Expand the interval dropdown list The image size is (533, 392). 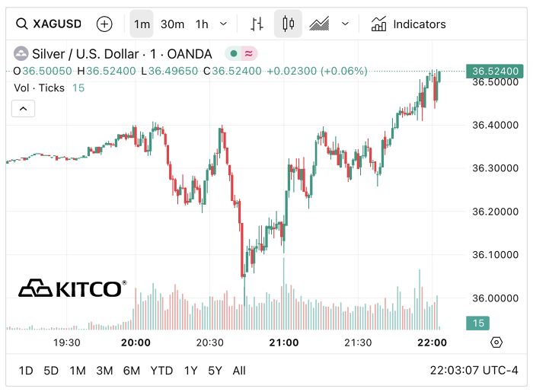pos(223,24)
